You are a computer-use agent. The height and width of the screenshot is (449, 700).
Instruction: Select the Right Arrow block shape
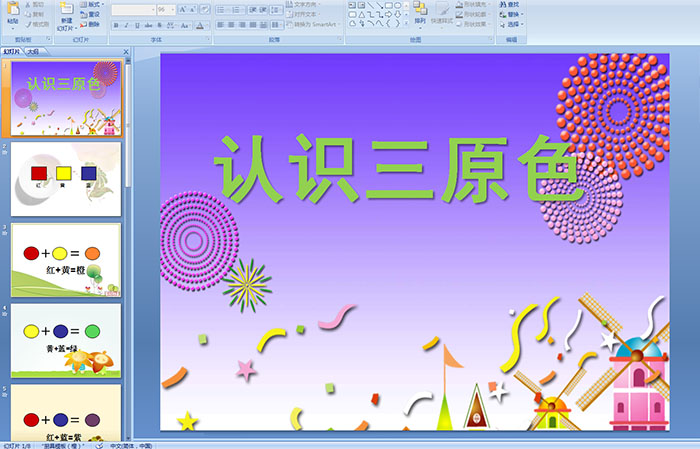click(x=388, y=14)
